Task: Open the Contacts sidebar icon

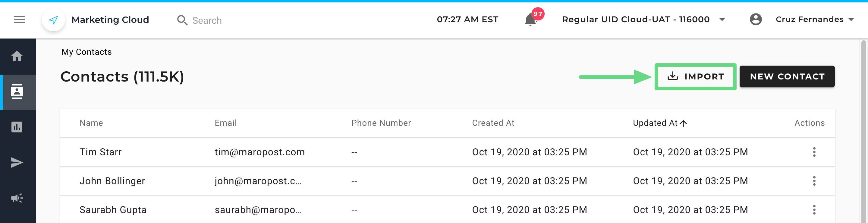Action: point(17,92)
